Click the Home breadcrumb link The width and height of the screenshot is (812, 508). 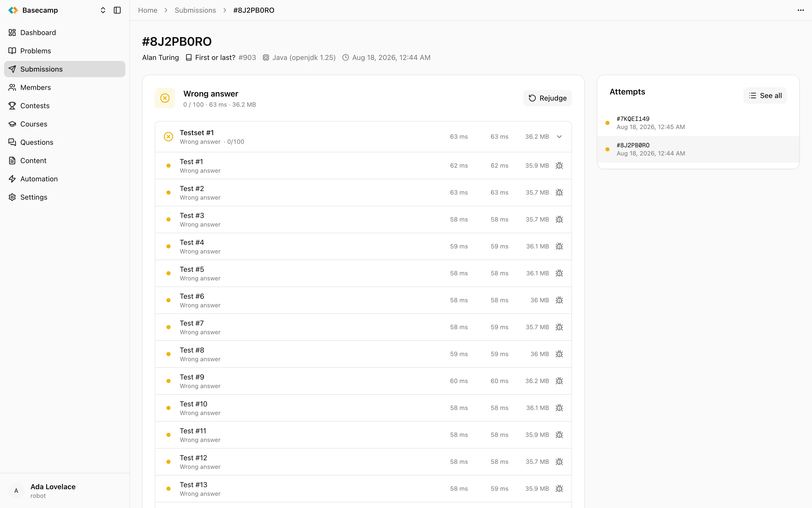(148, 10)
